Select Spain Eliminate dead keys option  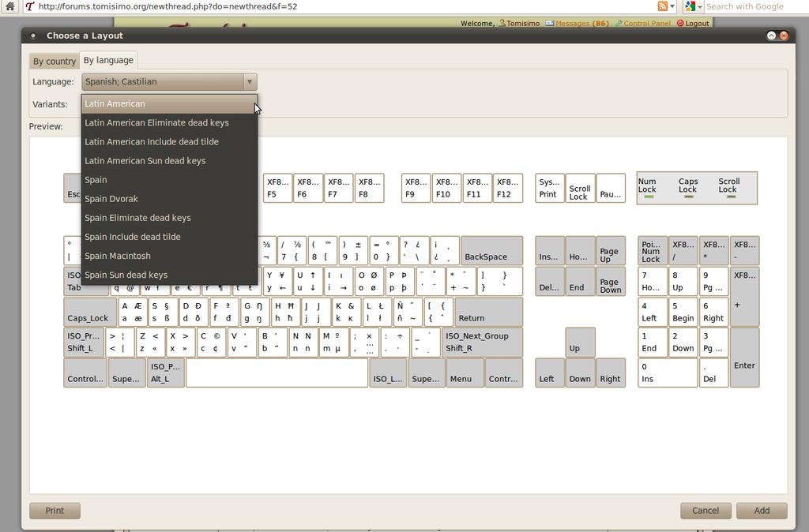click(x=137, y=218)
